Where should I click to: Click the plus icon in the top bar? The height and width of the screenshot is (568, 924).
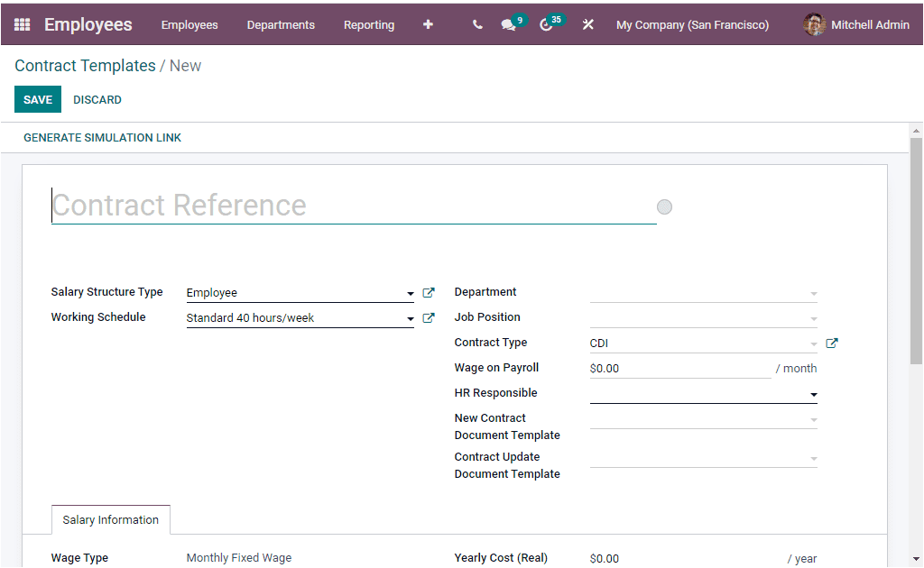point(428,24)
